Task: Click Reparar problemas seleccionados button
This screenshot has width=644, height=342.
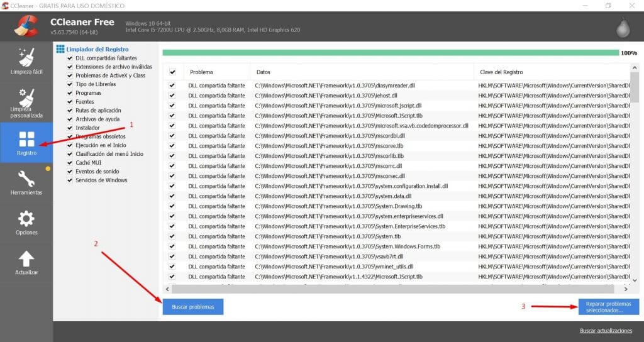Action: coord(609,307)
